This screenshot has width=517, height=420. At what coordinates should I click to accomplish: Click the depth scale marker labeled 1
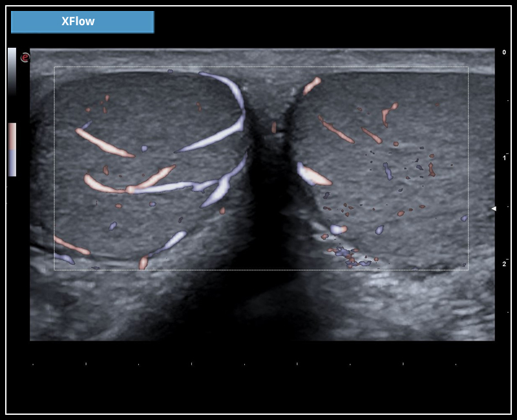point(504,158)
